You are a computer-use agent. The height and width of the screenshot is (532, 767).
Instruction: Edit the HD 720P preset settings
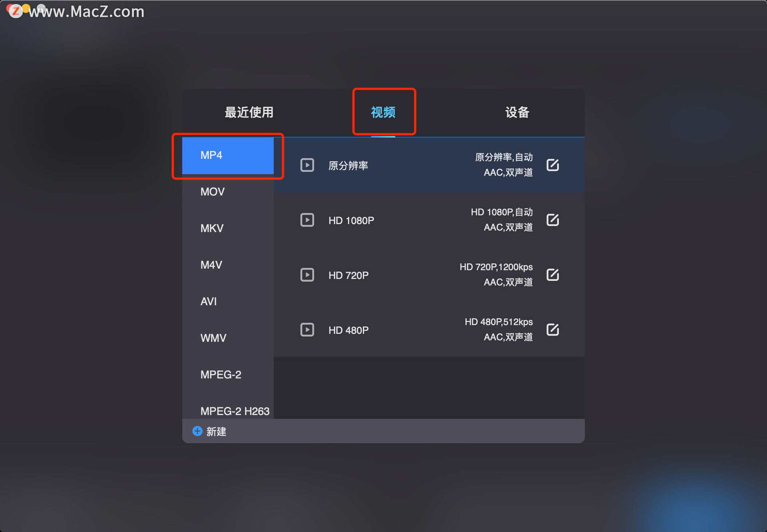[552, 274]
